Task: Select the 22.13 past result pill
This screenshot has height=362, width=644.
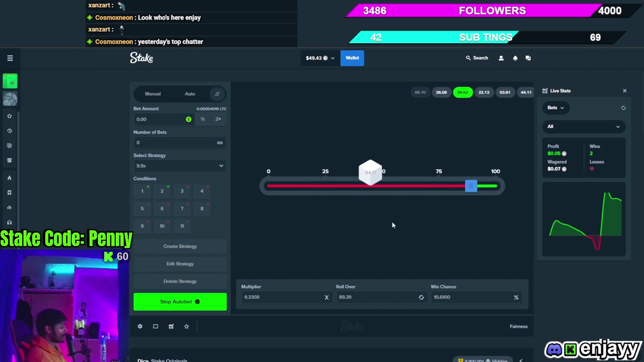Action: [484, 93]
